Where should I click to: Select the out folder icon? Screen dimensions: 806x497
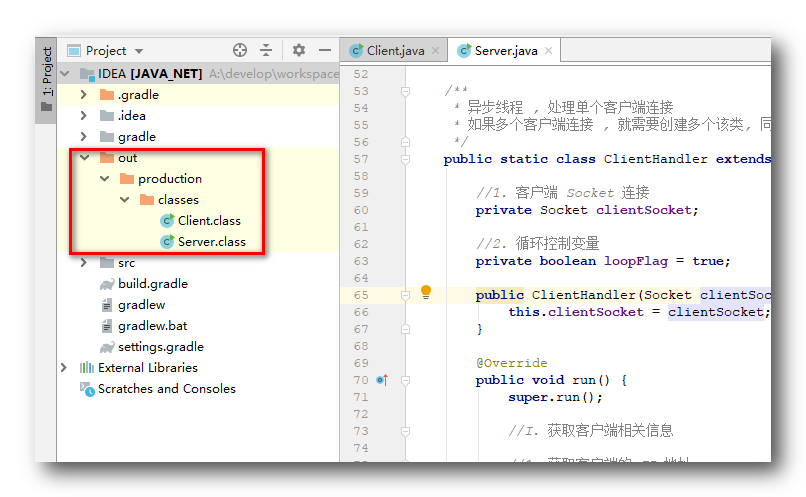coord(107,157)
